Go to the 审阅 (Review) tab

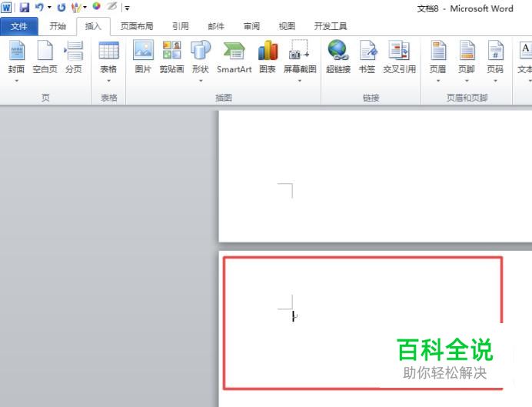[251, 26]
